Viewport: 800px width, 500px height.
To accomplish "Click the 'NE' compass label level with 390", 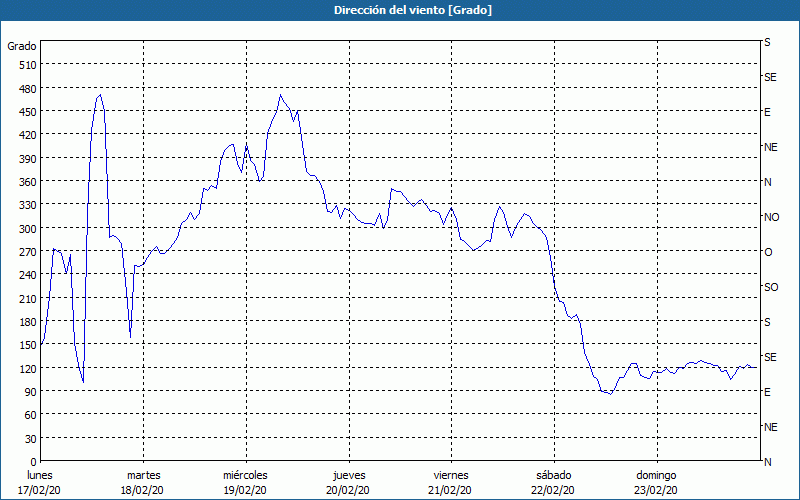I will pyautogui.click(x=770, y=147).
